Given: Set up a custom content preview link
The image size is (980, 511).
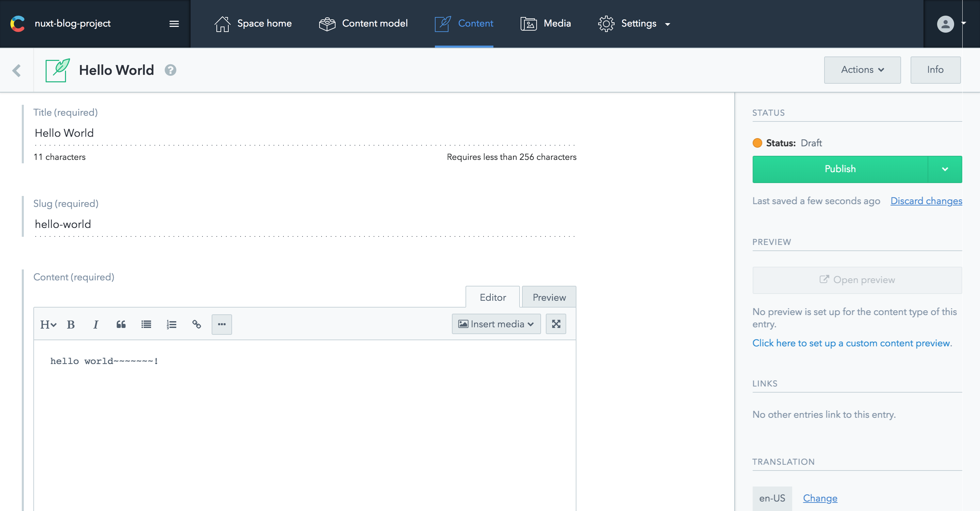Looking at the screenshot, I should pos(852,343).
